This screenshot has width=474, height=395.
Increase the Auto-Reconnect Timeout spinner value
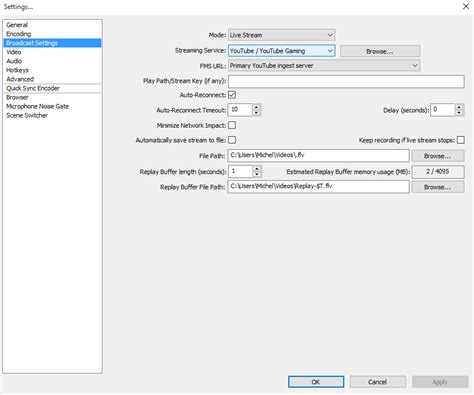click(x=256, y=107)
